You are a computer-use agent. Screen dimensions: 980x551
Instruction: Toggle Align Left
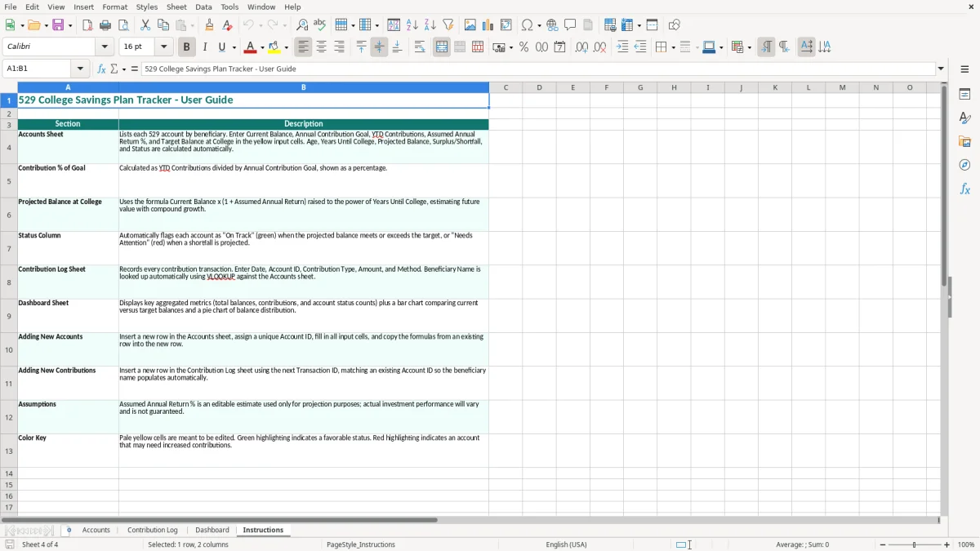(303, 47)
